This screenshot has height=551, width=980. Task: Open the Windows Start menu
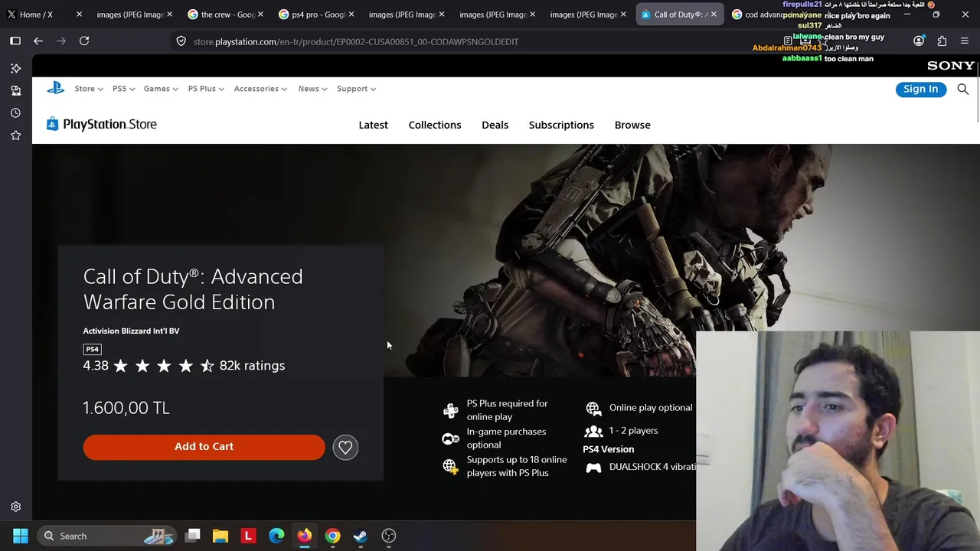click(x=21, y=536)
